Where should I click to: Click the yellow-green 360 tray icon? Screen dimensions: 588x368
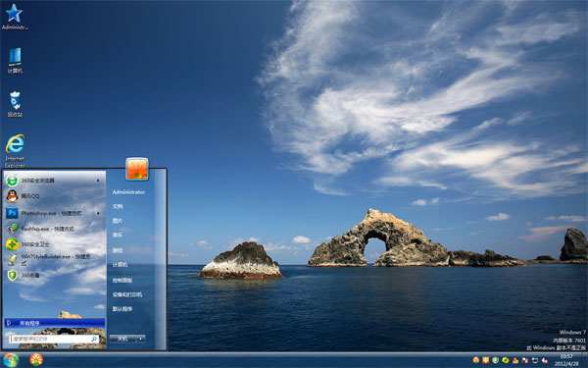505,360
